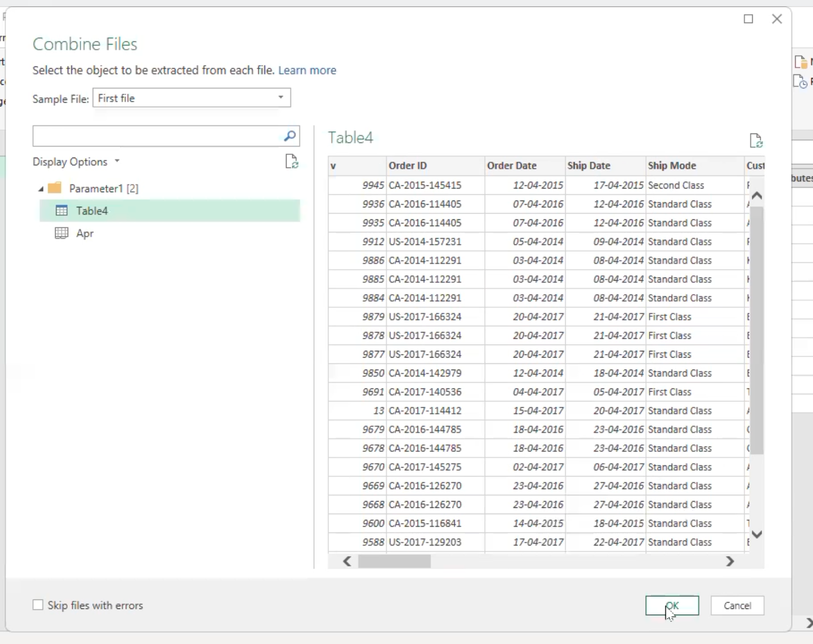Enable Skip files with errors
This screenshot has width=813, height=644.
pyautogui.click(x=37, y=605)
